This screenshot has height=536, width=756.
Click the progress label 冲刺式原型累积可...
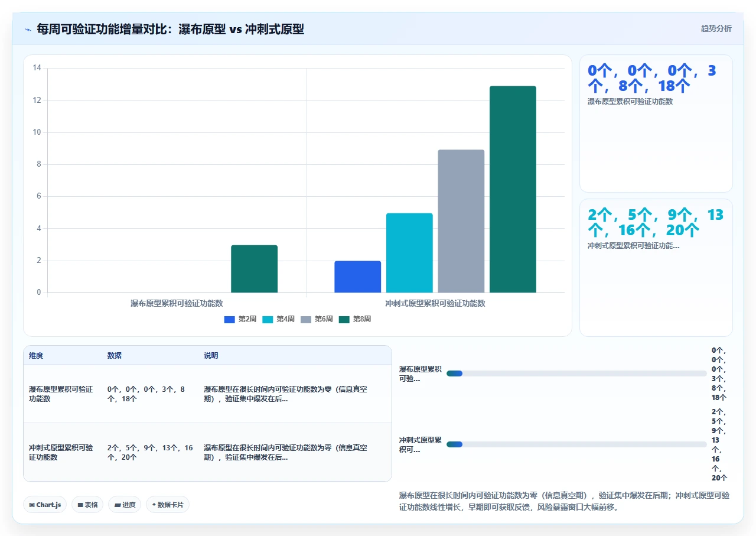(420, 444)
